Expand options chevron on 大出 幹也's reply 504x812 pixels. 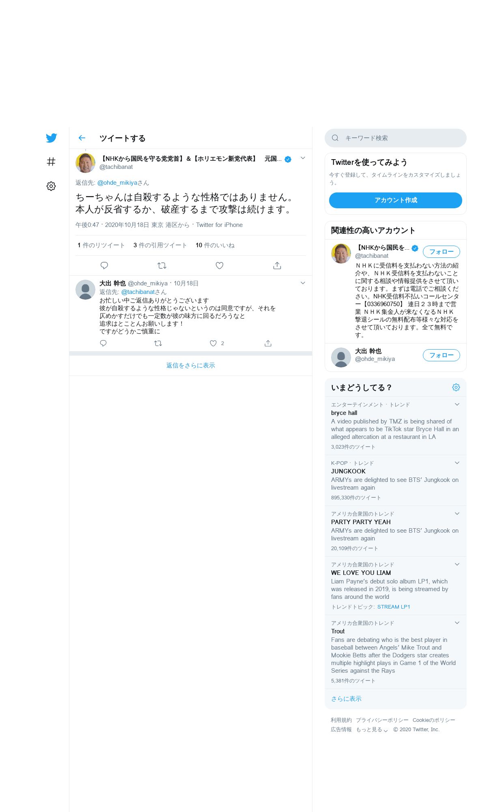(x=303, y=283)
